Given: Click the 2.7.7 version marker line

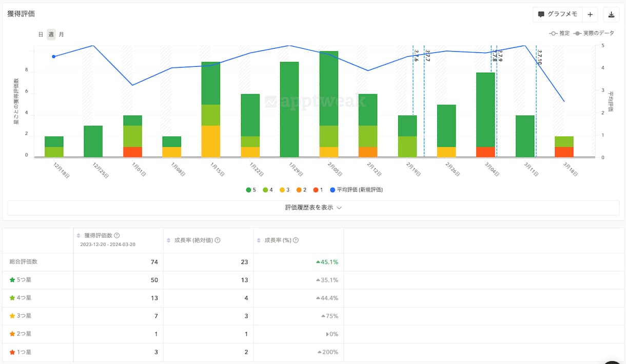Looking at the screenshot, I should tap(424, 102).
